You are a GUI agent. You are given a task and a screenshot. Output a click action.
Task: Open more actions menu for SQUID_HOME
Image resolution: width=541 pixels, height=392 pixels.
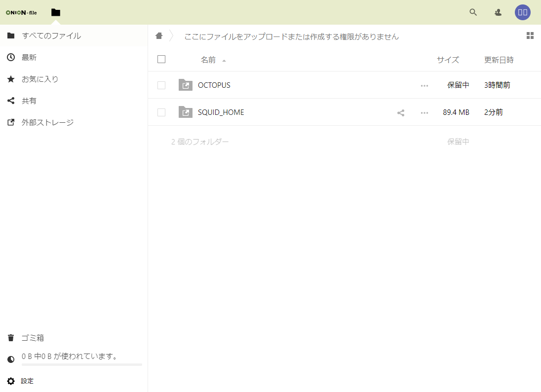(425, 112)
